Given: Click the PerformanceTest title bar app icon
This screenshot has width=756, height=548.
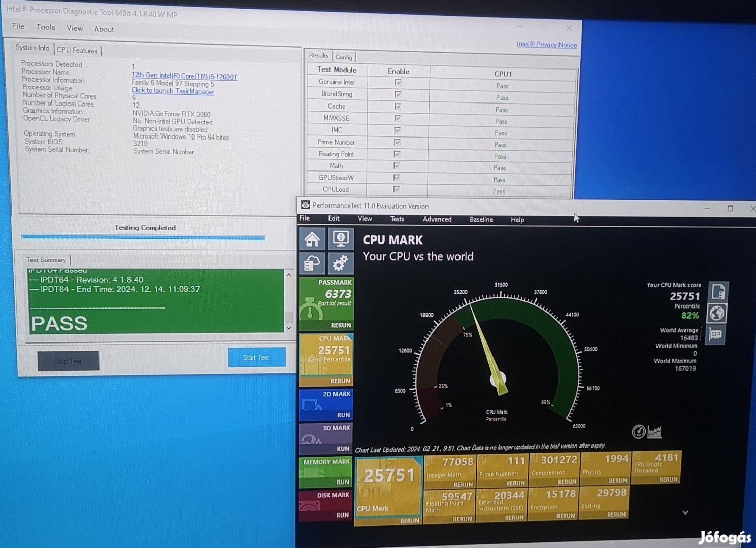Looking at the screenshot, I should tap(305, 205).
